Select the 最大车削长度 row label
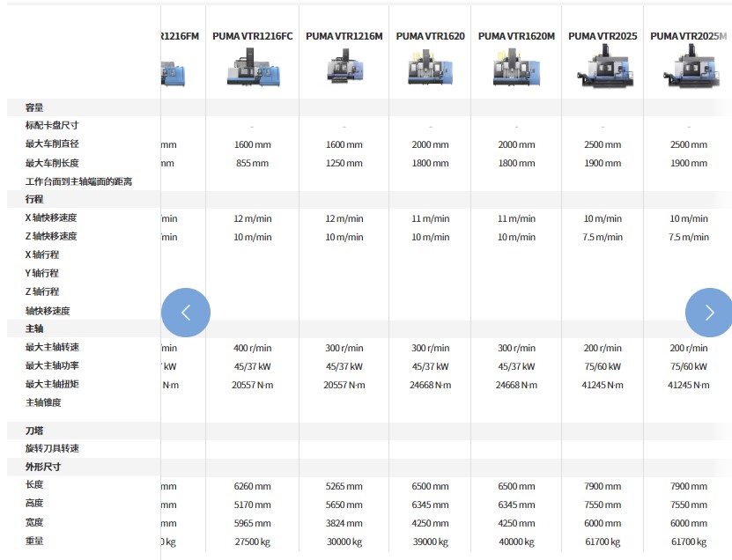Image resolution: width=732 pixels, height=560 pixels. pyautogui.click(x=52, y=163)
